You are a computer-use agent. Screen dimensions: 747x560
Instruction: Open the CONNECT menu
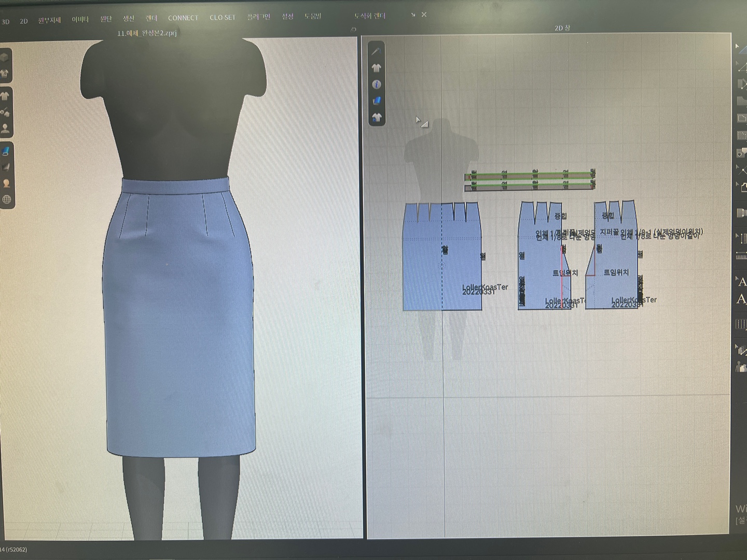tap(183, 18)
